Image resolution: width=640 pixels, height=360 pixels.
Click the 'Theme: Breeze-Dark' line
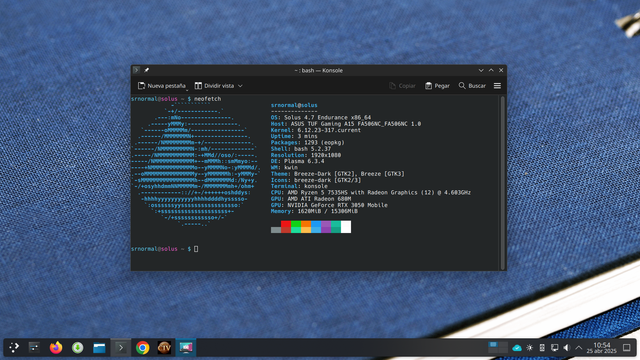[338, 174]
